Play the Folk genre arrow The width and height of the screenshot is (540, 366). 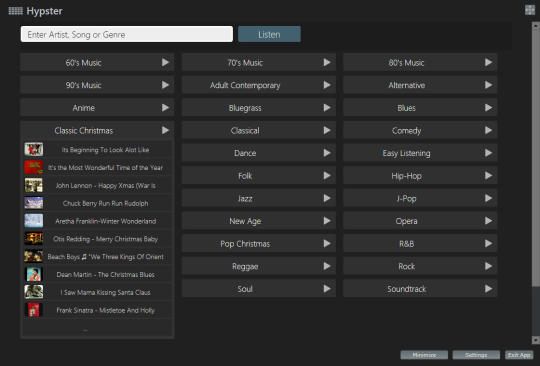[327, 176]
